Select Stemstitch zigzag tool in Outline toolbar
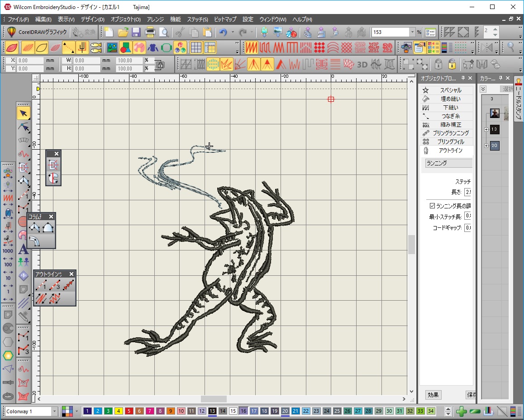524x420 pixels. pyautogui.click(x=54, y=298)
